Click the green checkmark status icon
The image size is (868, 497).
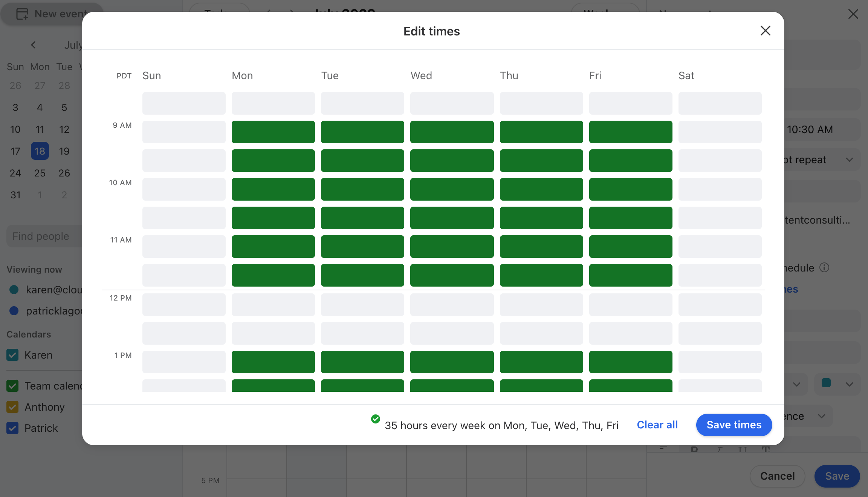376,419
